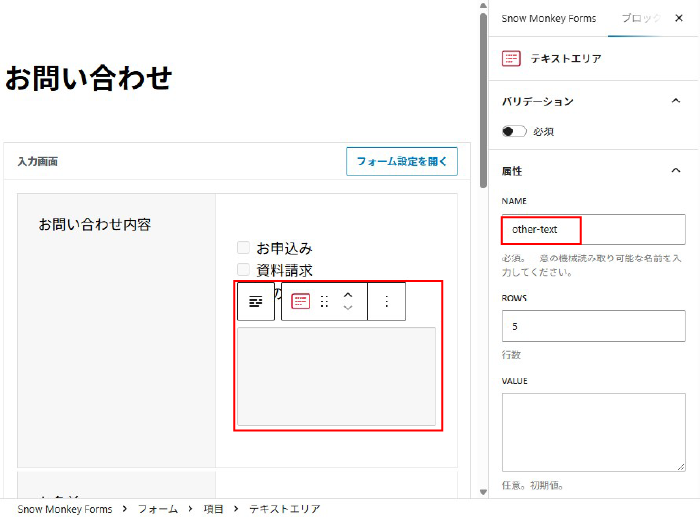This screenshot has width=700, height=518.
Task: Click the textarea block type icon in toolbar
Action: point(301,301)
